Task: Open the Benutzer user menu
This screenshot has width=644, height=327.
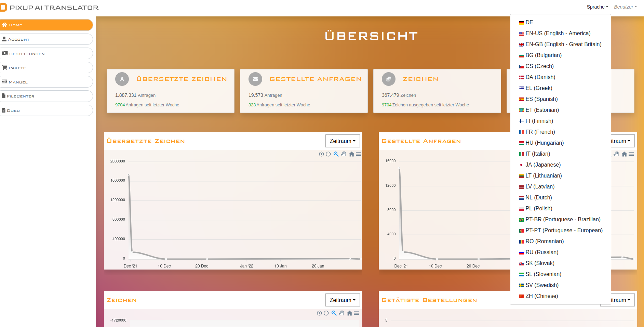Action: tap(625, 7)
